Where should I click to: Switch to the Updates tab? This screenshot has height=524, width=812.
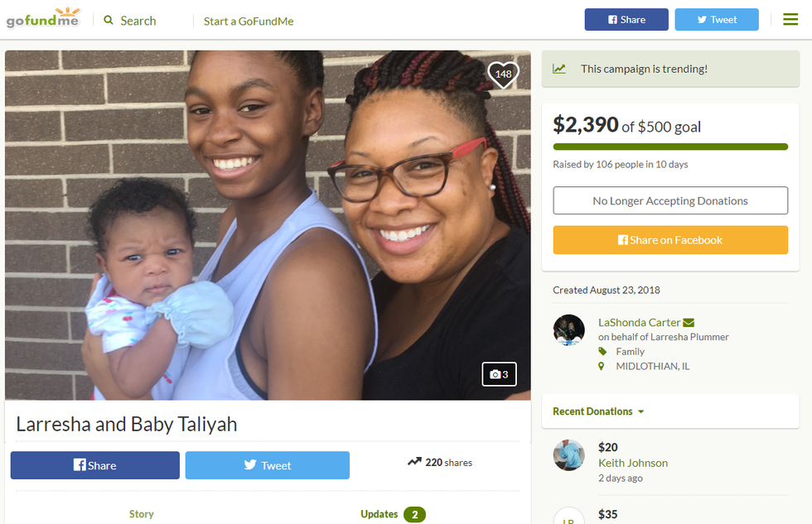click(x=393, y=514)
